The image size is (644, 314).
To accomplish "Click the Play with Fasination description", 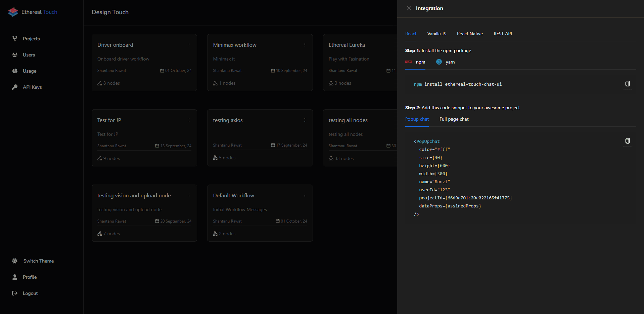I will [349, 59].
